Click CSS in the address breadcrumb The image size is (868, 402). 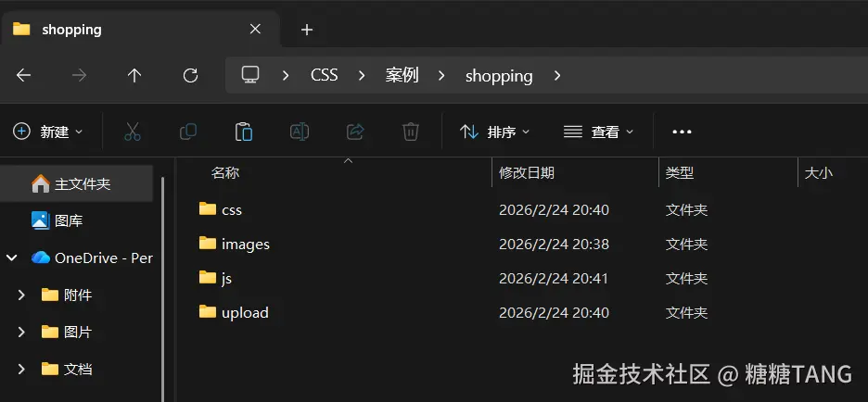click(324, 75)
